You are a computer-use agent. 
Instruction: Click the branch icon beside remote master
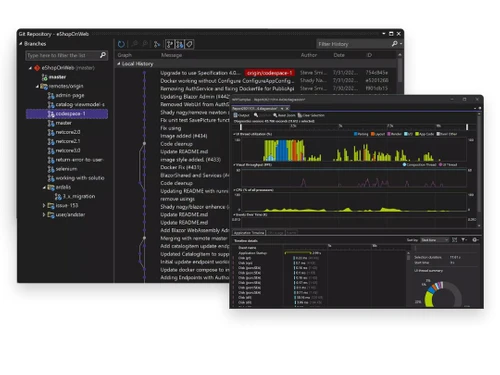(x=51, y=123)
